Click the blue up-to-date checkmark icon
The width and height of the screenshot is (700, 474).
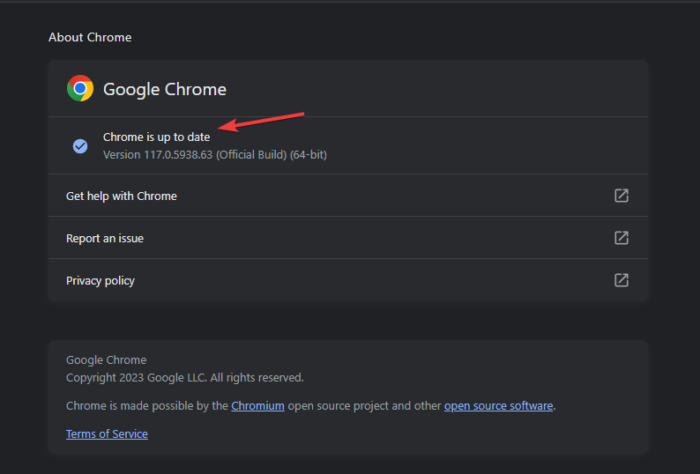tap(80, 146)
